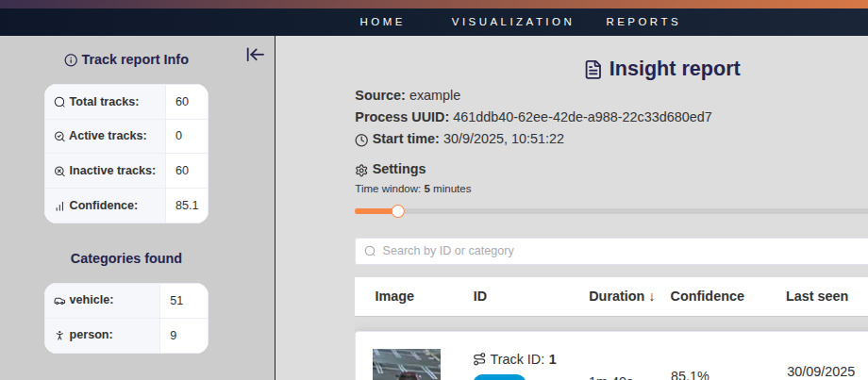
Task: Open the Reports menu item
Action: point(643,22)
